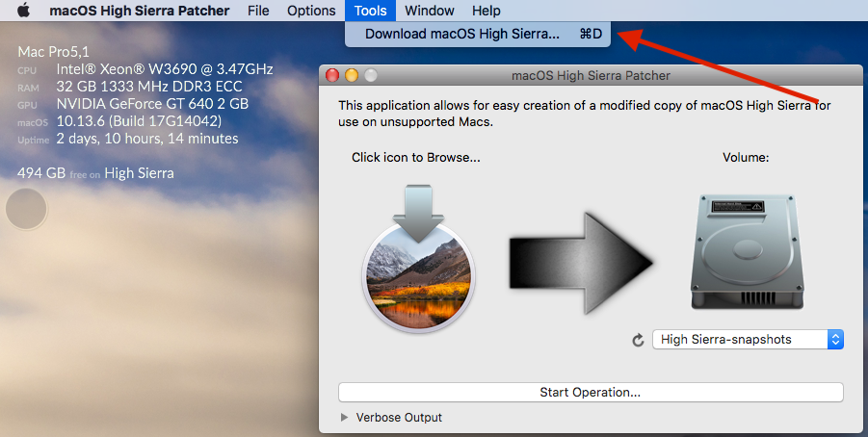Click the large black arrow graphic
This screenshot has height=437, width=868.
pos(582,263)
